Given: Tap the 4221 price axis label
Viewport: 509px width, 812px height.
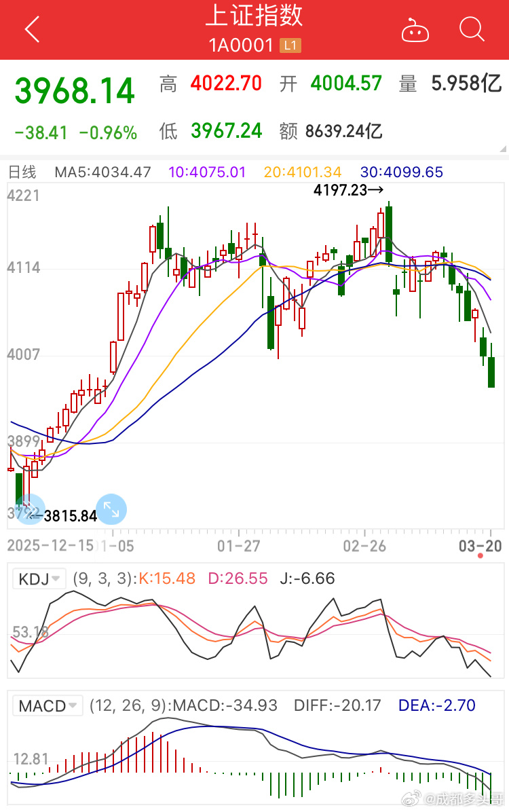Looking at the screenshot, I should click(x=23, y=196).
